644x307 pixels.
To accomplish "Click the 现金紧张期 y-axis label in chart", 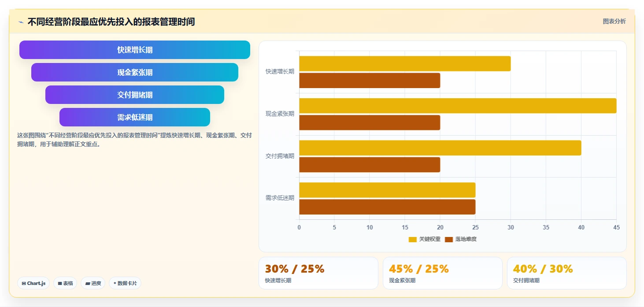I will (x=280, y=114).
